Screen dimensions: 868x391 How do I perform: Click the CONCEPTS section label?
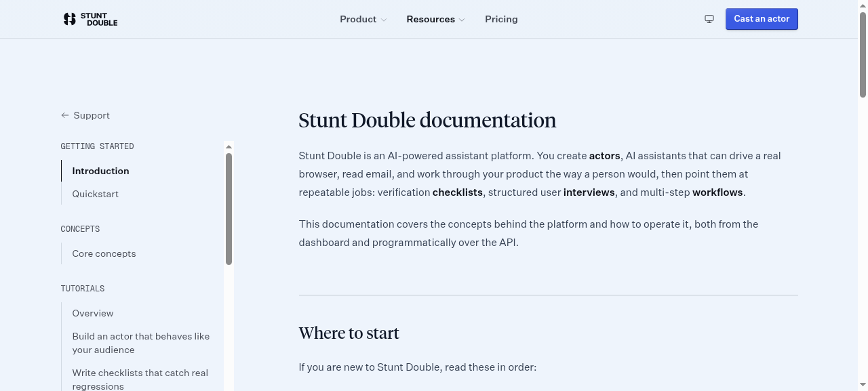(x=80, y=229)
